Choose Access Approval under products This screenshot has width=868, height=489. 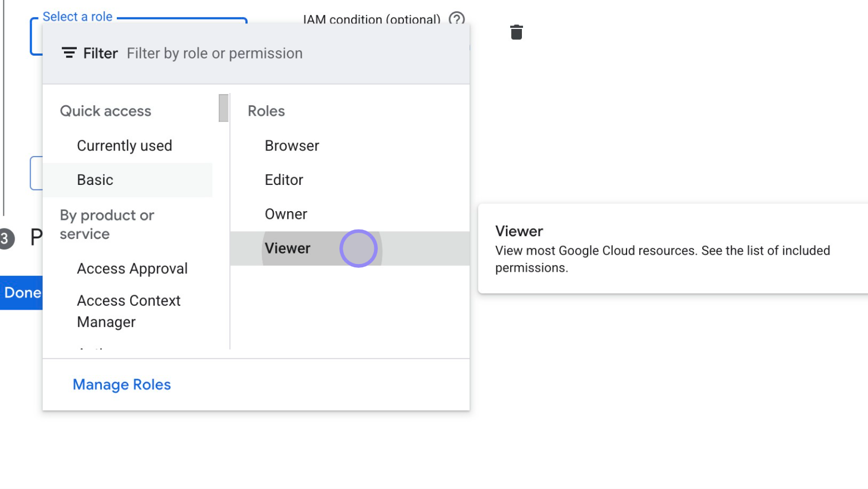click(x=132, y=268)
